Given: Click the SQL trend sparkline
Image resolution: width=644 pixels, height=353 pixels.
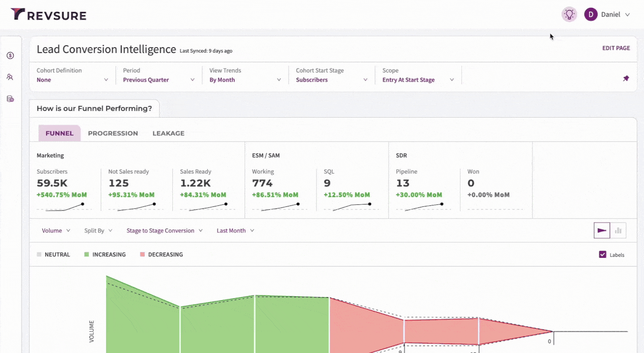Looking at the screenshot, I should click(x=351, y=207).
